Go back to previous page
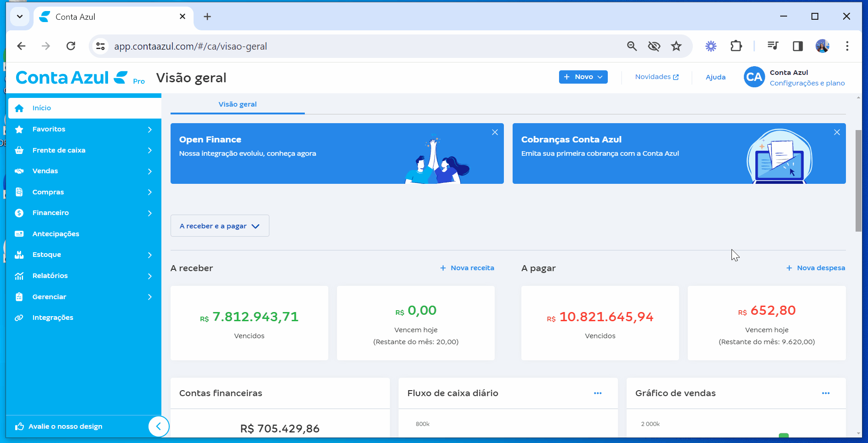The height and width of the screenshot is (443, 868). [x=21, y=46]
